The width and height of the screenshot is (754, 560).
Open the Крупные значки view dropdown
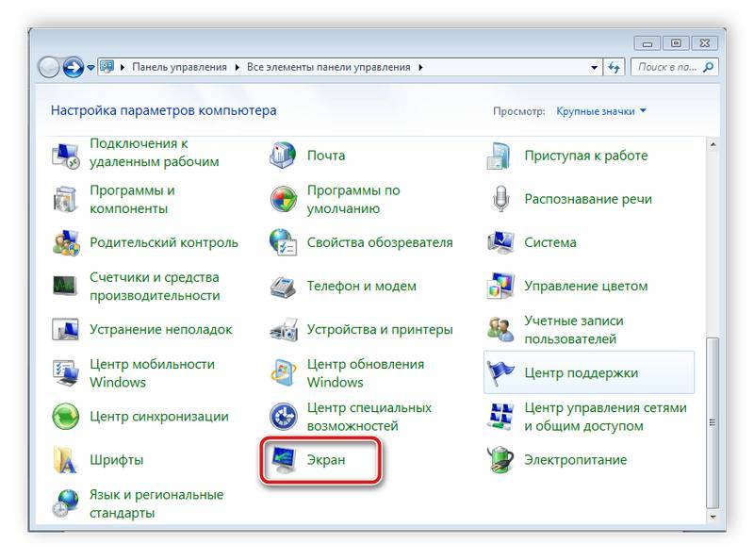point(601,111)
